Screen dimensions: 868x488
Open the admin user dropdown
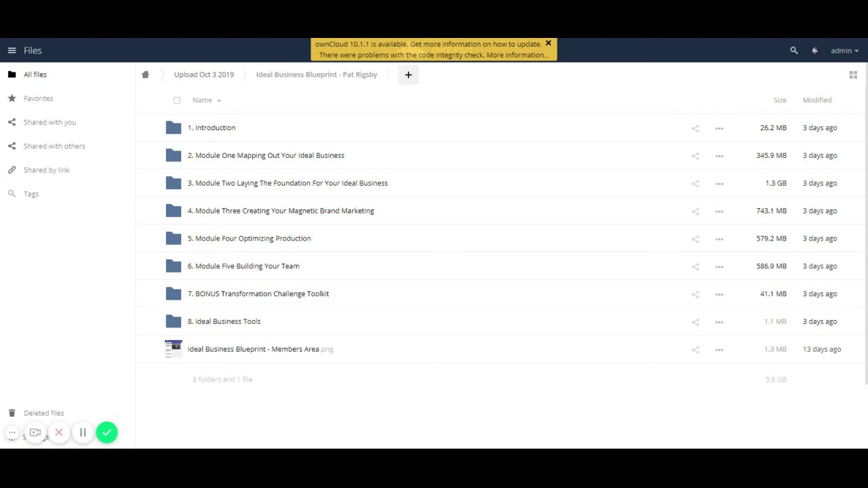point(844,50)
